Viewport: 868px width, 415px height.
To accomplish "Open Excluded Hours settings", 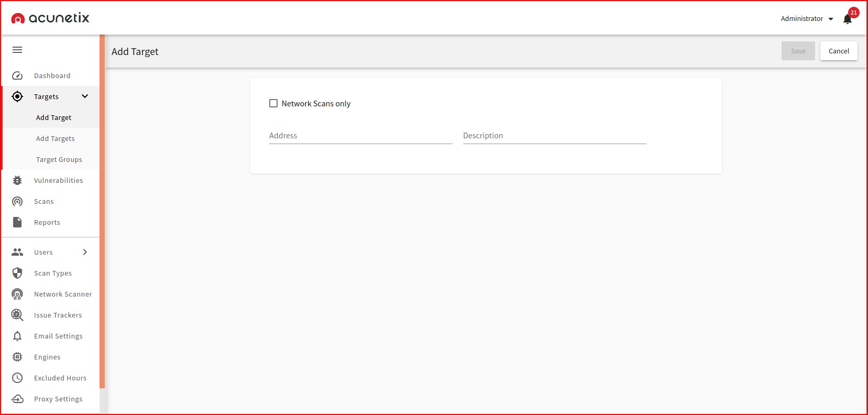I will tap(51, 378).
